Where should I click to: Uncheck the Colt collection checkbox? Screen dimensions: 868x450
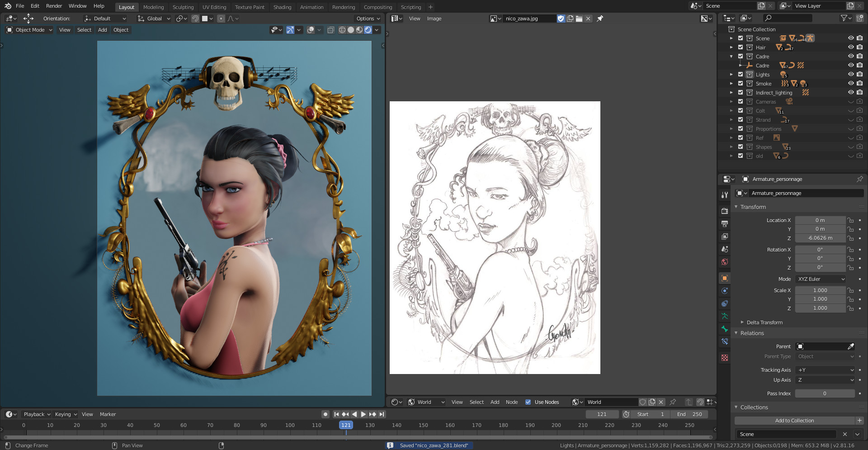pyautogui.click(x=741, y=111)
